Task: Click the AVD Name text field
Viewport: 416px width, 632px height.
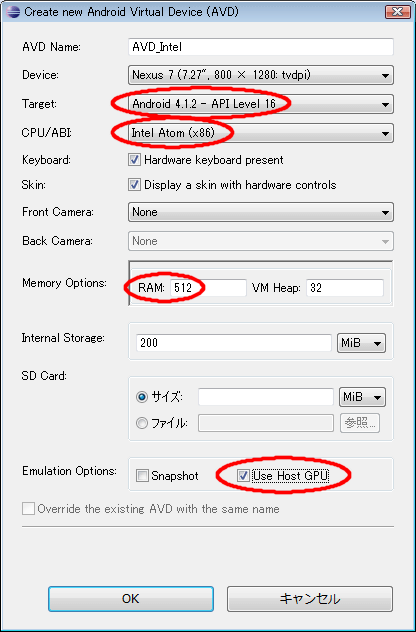Action: 261,47
